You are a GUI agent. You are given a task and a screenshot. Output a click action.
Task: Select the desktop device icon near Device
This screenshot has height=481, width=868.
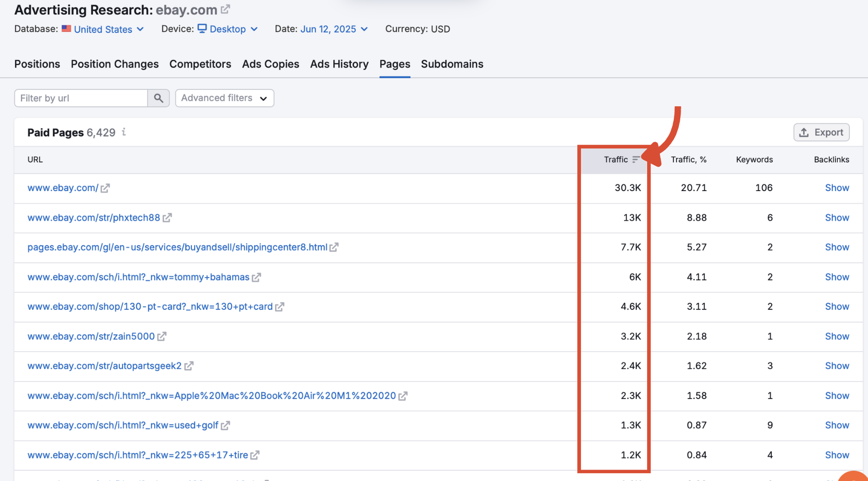click(x=201, y=29)
